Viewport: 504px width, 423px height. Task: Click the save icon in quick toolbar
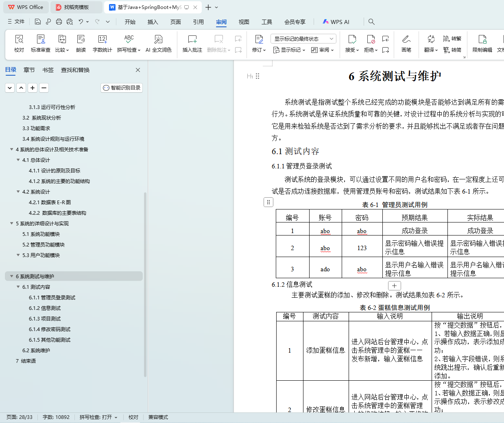pos(38,22)
